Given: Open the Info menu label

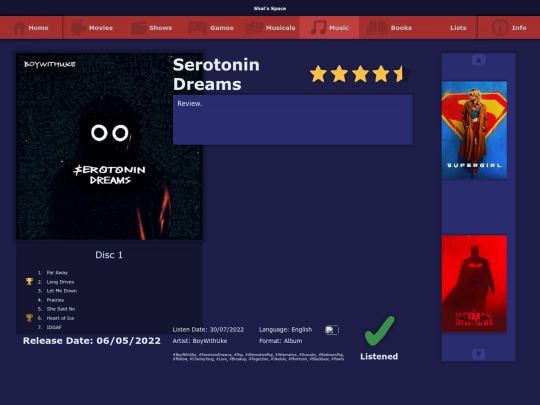Looking at the screenshot, I should 519,28.
